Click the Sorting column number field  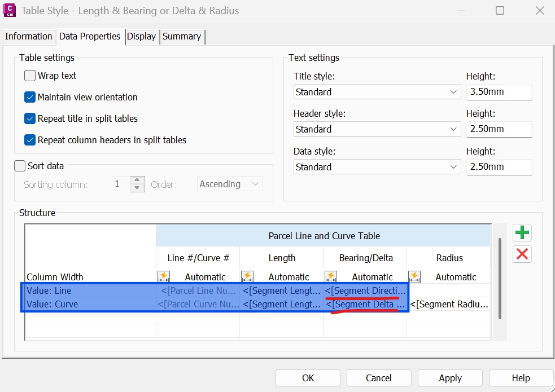tap(120, 184)
